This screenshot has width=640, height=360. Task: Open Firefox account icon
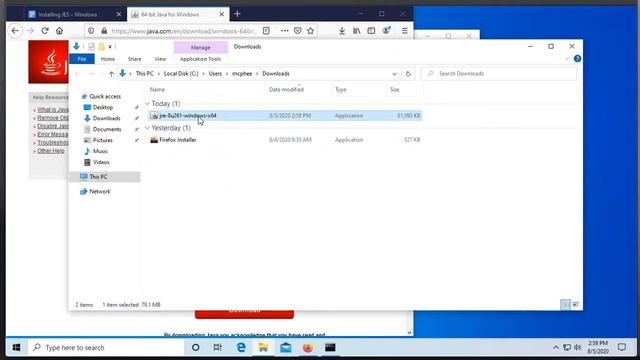[x=386, y=31]
